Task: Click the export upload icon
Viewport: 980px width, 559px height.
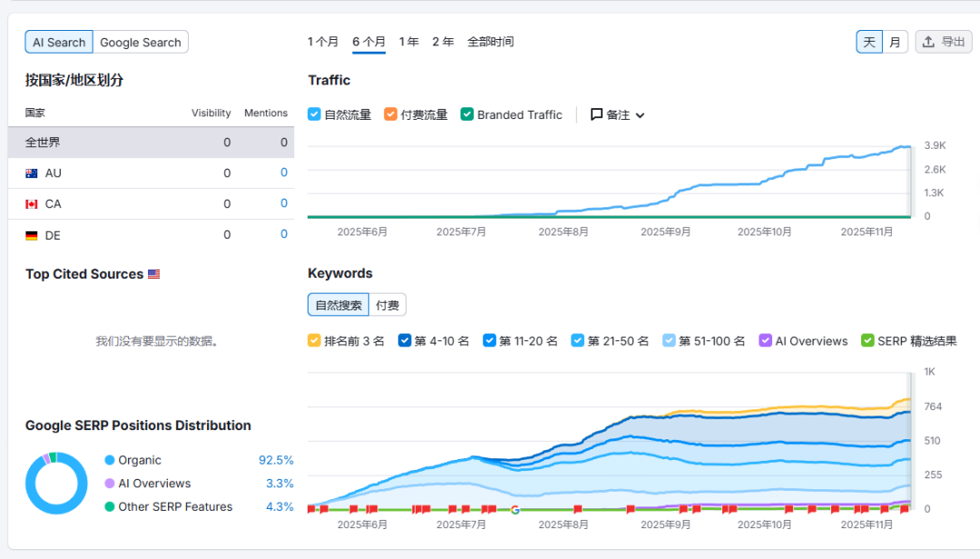Action: [928, 42]
